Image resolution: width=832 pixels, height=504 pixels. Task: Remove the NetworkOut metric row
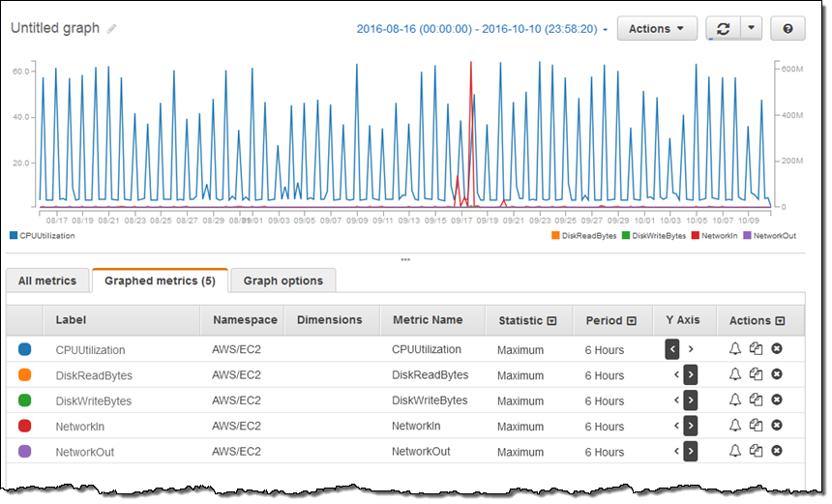point(776,452)
